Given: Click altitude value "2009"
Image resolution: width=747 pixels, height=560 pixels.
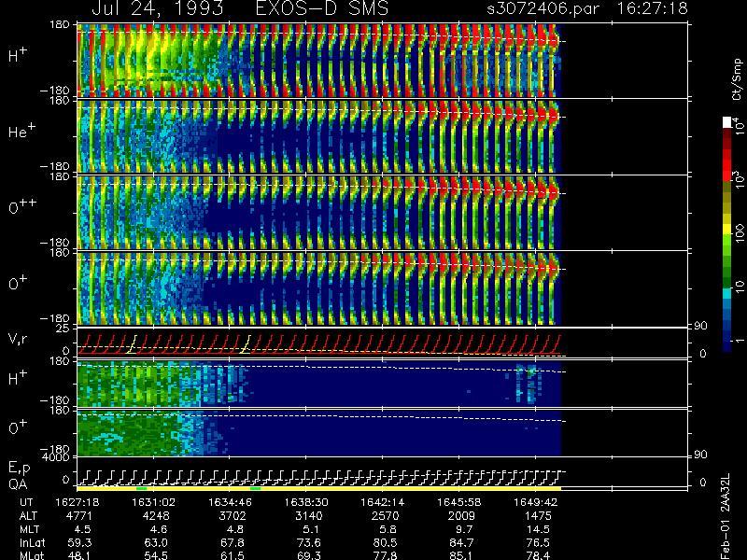Looking at the screenshot, I should pyautogui.click(x=460, y=516).
